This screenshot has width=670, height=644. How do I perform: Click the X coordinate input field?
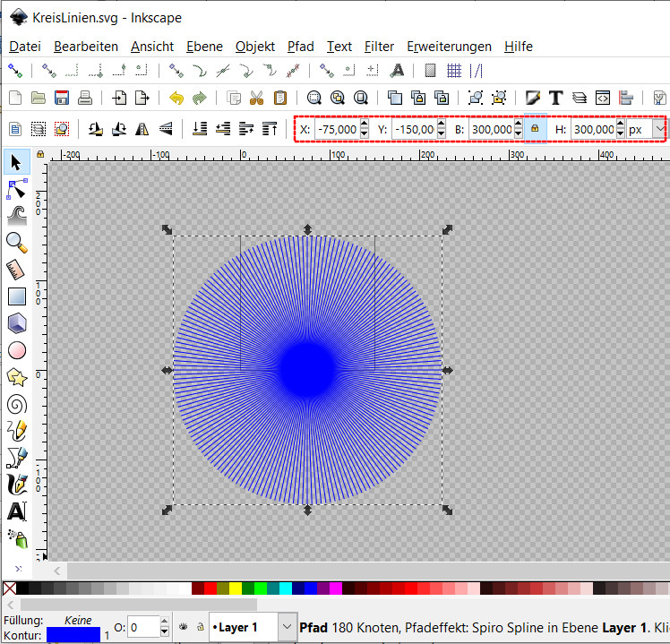pos(336,130)
